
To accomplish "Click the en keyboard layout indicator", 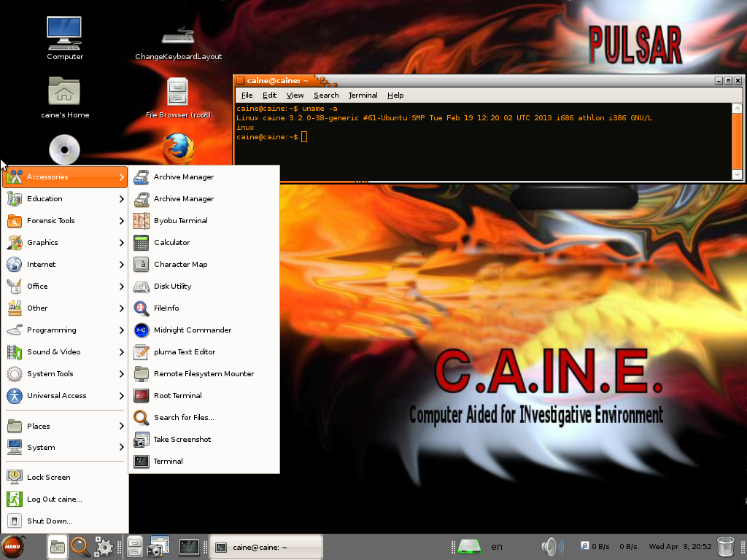I will coord(496,547).
